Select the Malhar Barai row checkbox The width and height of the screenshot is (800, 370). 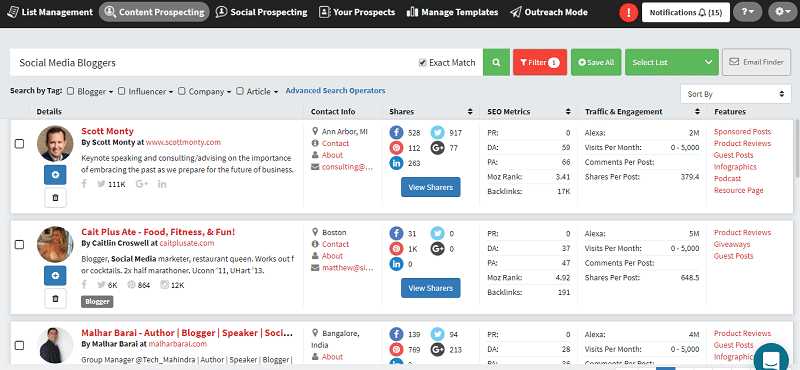pyautogui.click(x=19, y=346)
